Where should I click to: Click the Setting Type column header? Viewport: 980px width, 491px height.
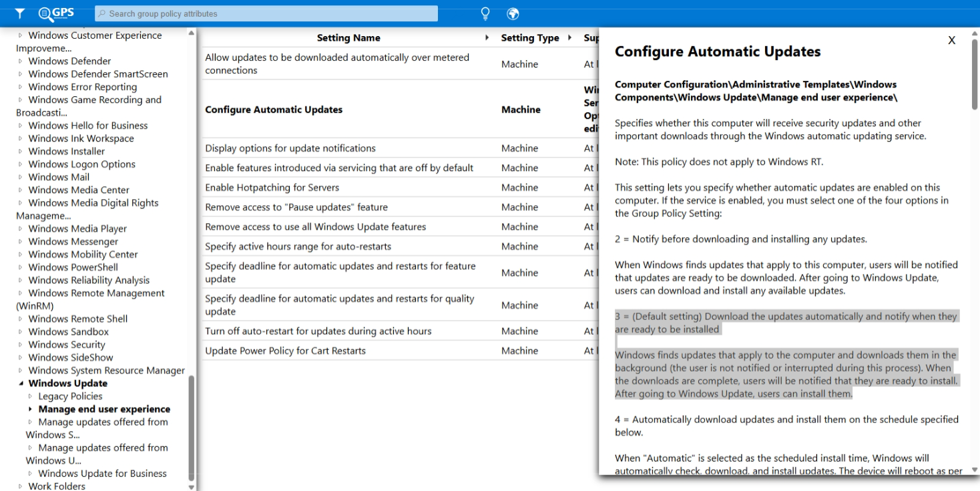pyautogui.click(x=530, y=38)
